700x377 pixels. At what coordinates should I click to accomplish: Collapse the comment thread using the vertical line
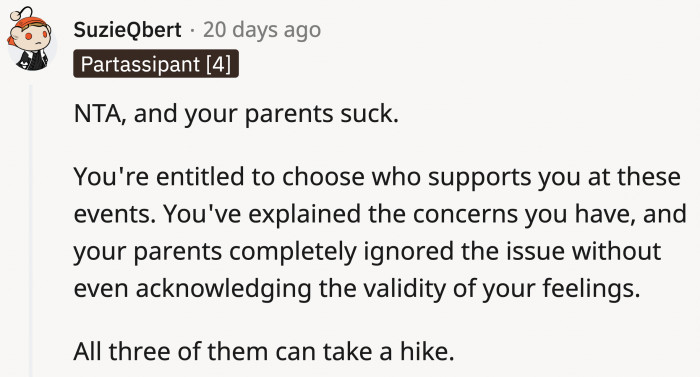[31, 230]
